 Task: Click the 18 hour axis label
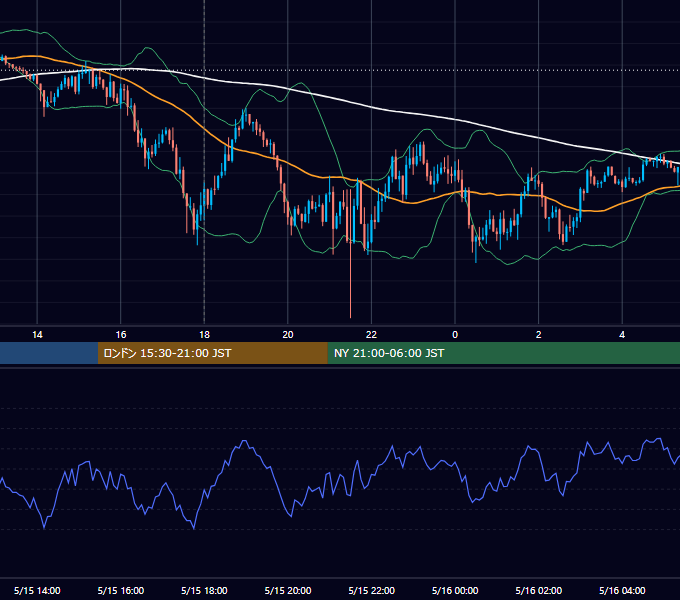coord(204,335)
